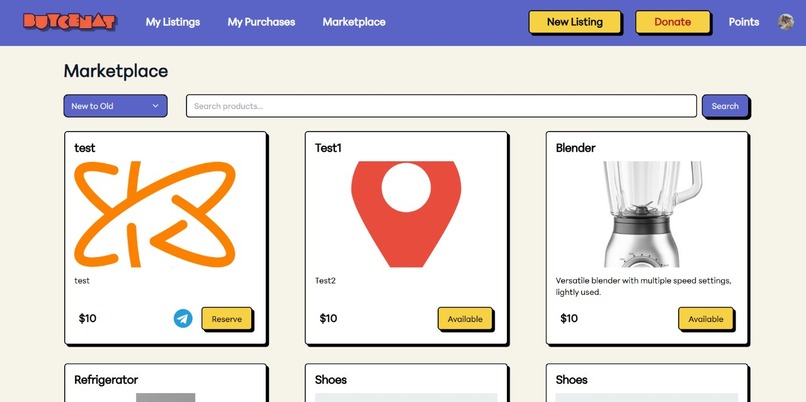Click the Blender description text
The width and height of the screenshot is (806, 402).
(643, 286)
